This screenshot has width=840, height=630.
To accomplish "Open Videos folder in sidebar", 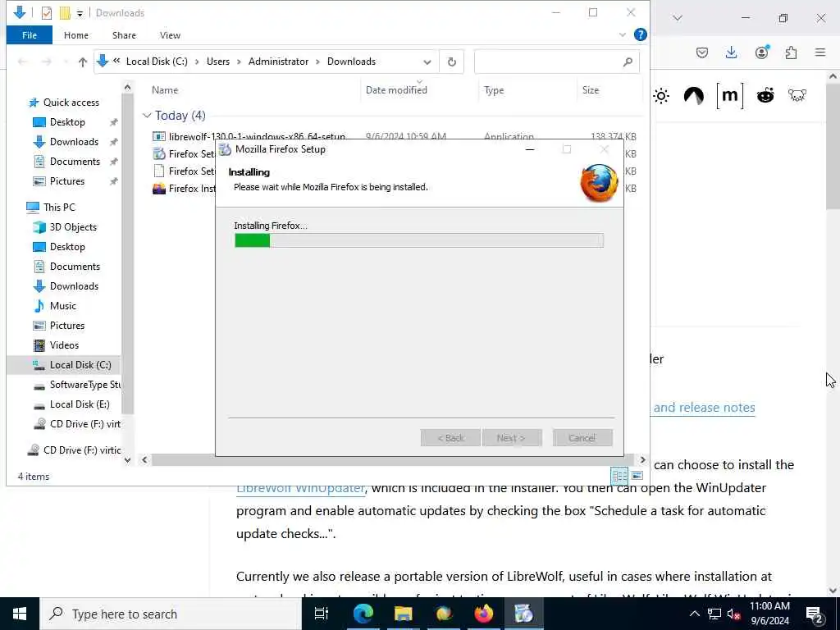I will click(64, 345).
